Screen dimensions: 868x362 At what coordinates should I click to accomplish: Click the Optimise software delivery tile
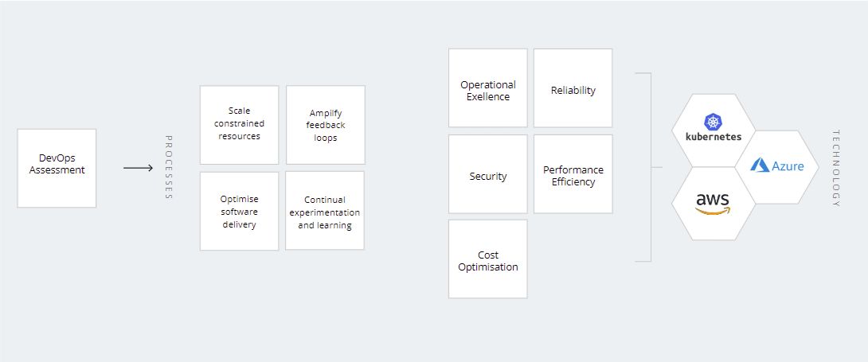coord(239,211)
